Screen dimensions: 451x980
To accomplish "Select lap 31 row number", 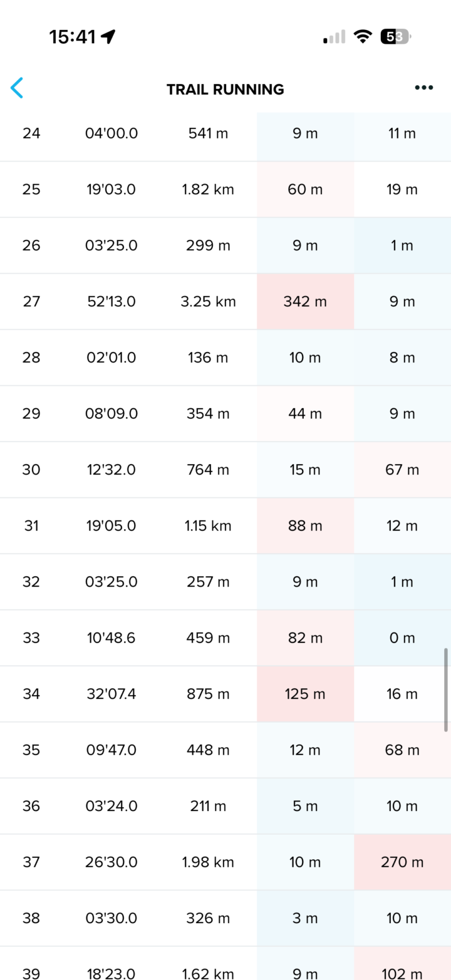I will (31, 525).
